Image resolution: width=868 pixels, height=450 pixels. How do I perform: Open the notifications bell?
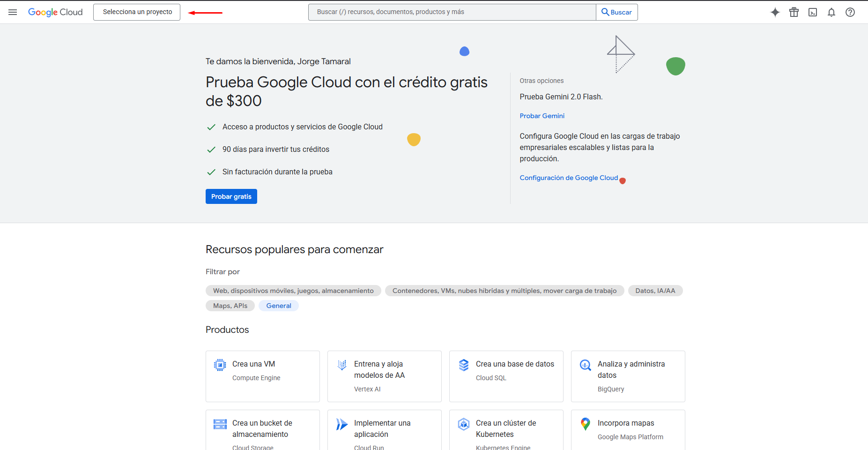point(831,12)
